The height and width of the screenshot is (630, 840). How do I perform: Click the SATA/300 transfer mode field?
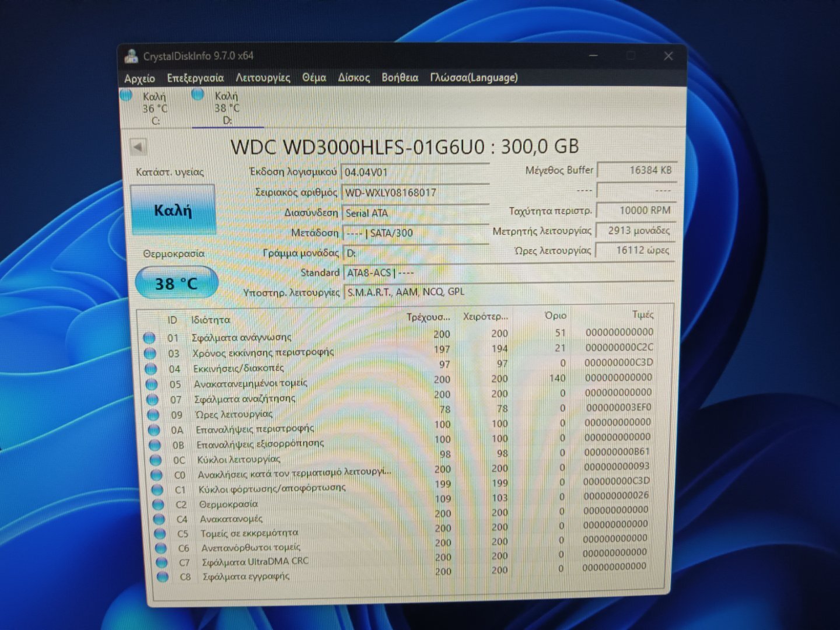tap(415, 233)
